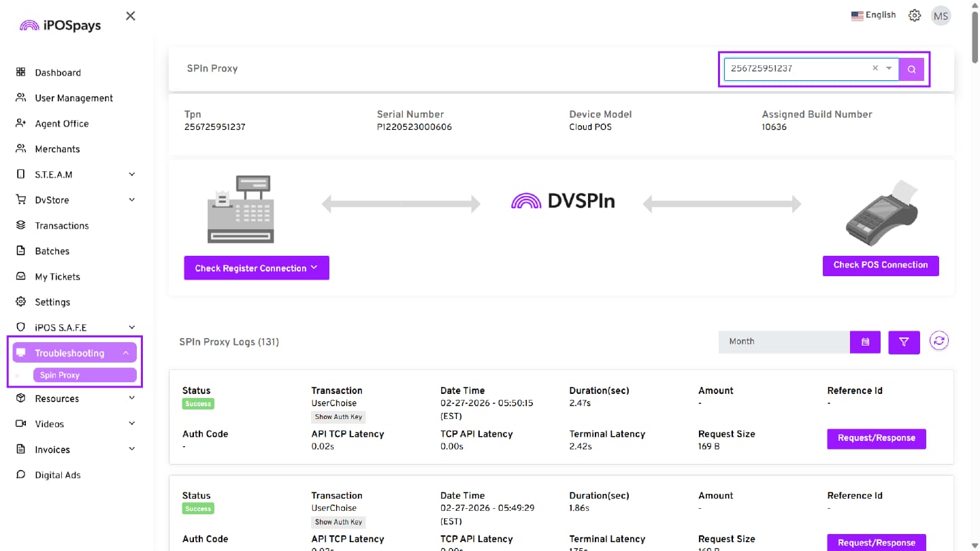
Task: Click the MS user avatar
Action: [941, 16]
